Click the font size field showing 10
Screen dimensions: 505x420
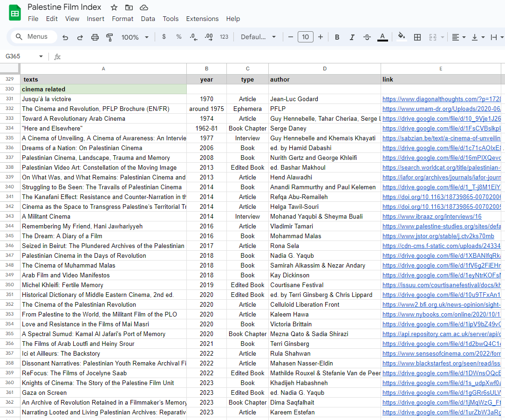[x=305, y=37]
